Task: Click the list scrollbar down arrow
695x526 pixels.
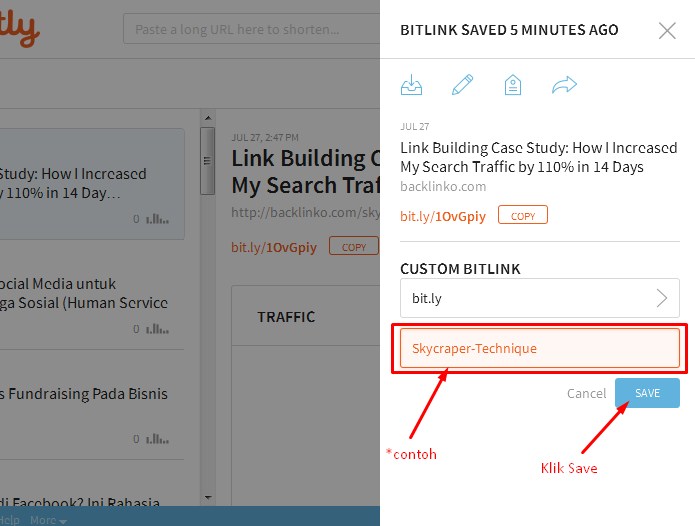Action: (208, 498)
